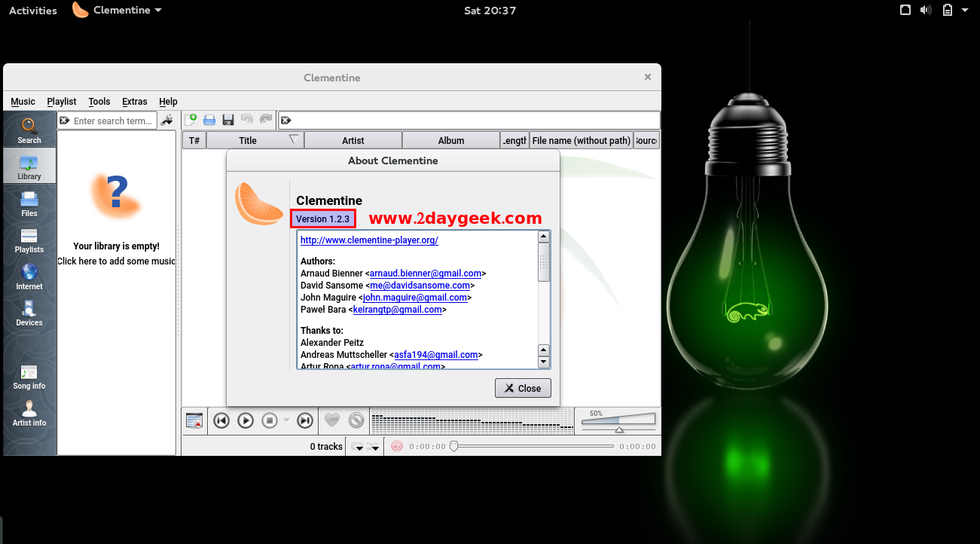Open the Help menu
Viewport: 980px width, 544px height.
pyautogui.click(x=169, y=102)
